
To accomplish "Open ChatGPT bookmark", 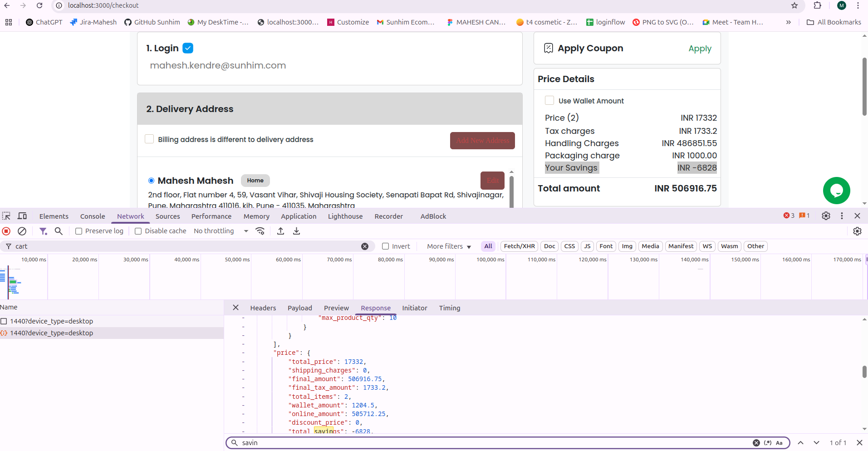I will tap(44, 22).
